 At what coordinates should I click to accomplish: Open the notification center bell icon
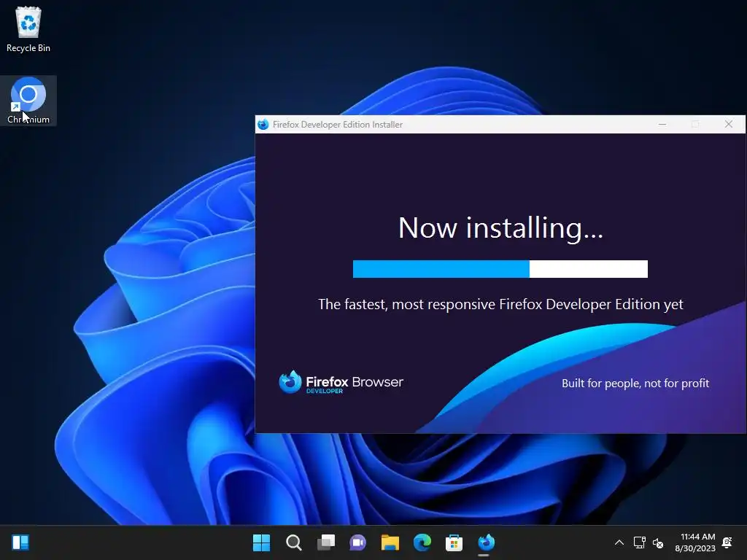pos(727,542)
